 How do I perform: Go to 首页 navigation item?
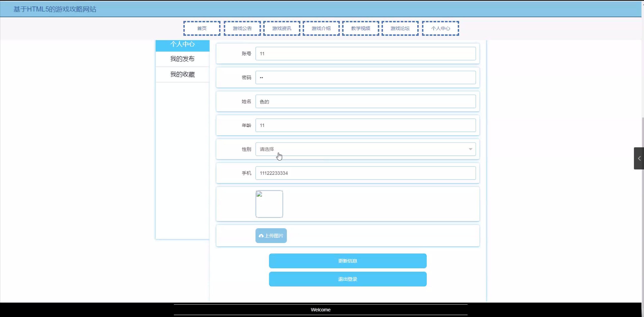(202, 28)
